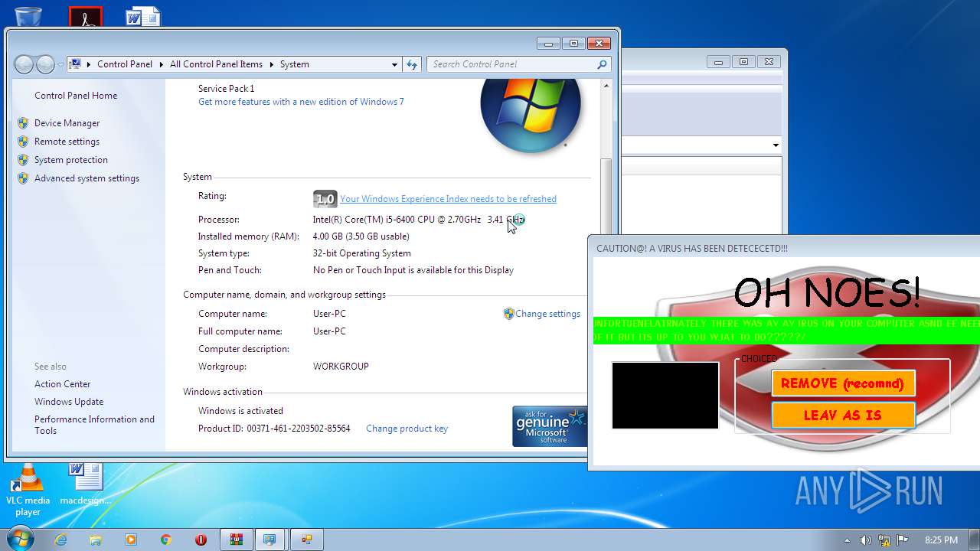Click Change product key link
The width and height of the screenshot is (980, 551).
click(407, 429)
